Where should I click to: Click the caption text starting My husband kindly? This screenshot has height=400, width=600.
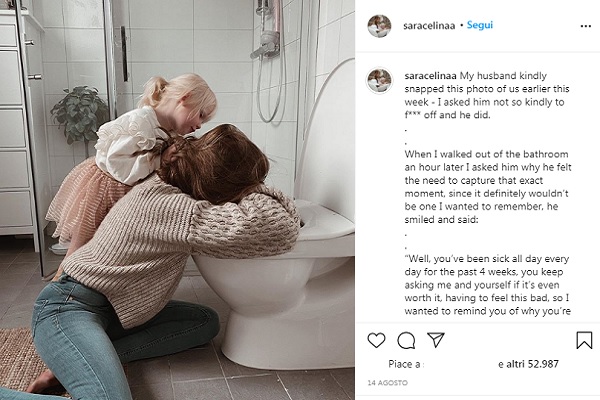point(487,95)
